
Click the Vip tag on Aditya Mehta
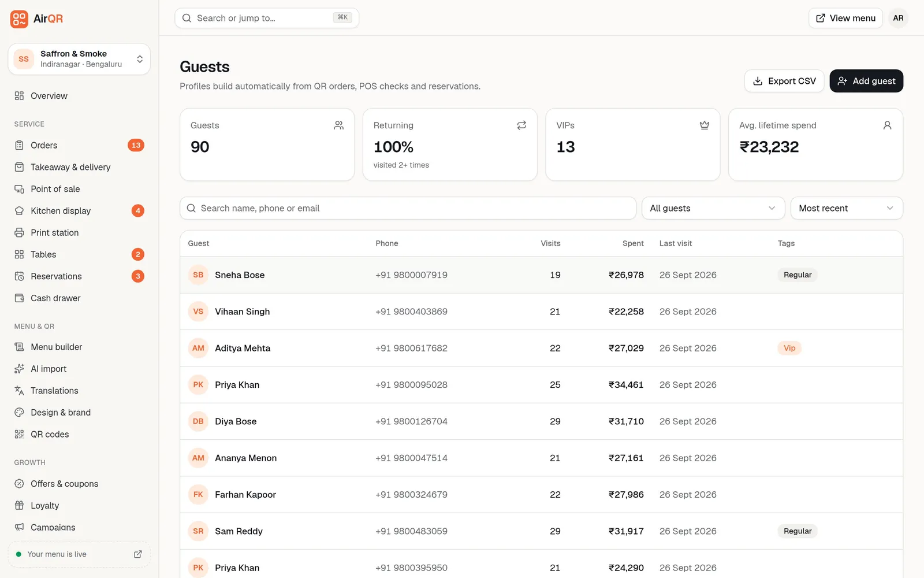pyautogui.click(x=789, y=348)
